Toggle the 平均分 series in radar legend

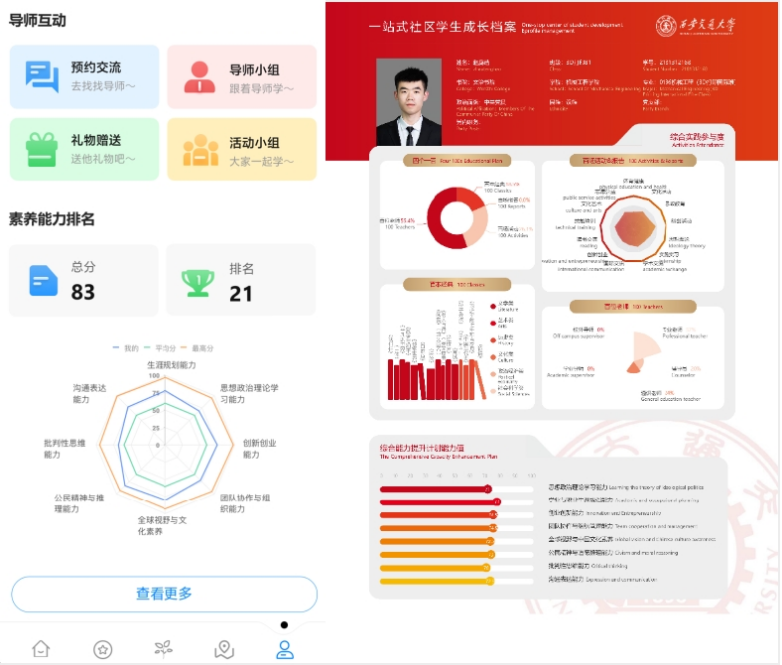point(163,348)
